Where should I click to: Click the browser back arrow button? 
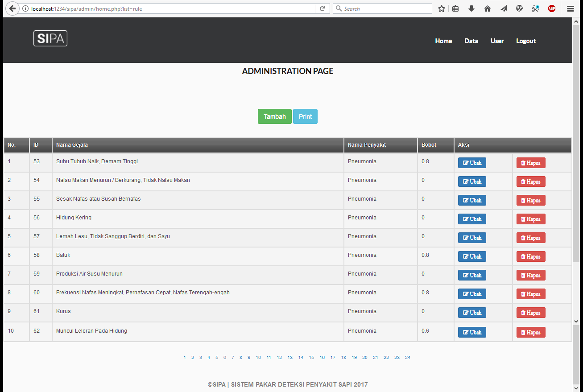coord(12,8)
